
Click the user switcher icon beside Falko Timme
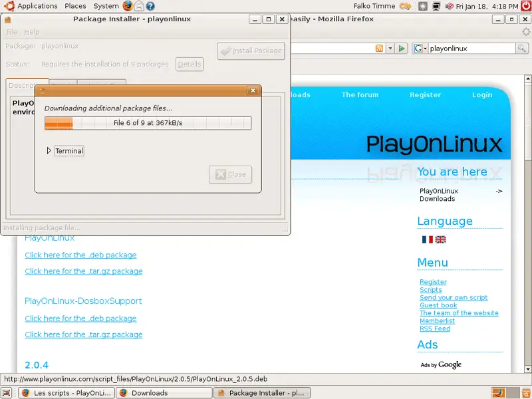point(405,6)
